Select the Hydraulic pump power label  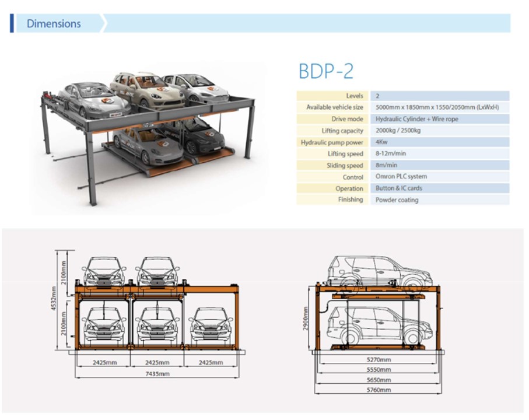click(332, 142)
